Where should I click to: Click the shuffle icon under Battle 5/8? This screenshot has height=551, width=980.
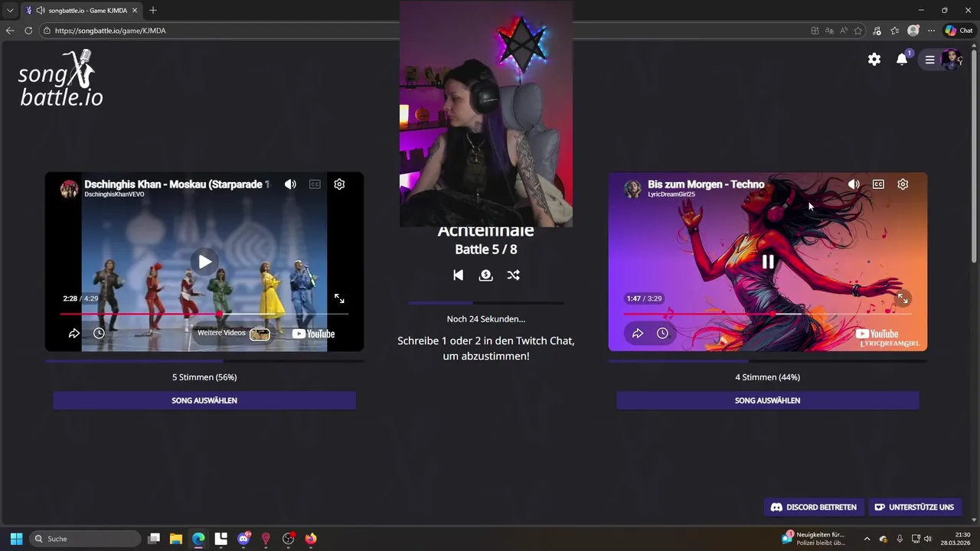[x=513, y=275]
